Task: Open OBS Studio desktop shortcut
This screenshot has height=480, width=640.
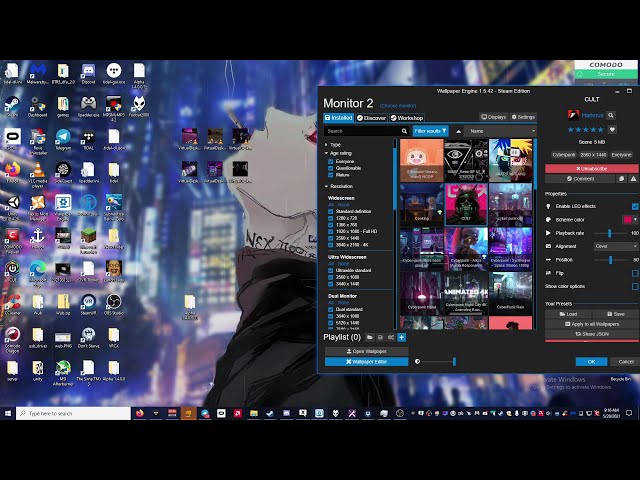Action: coord(114,305)
